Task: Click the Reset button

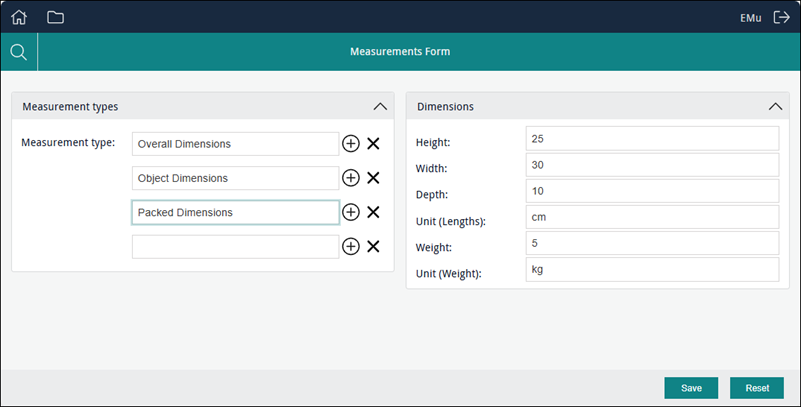Action: [756, 388]
